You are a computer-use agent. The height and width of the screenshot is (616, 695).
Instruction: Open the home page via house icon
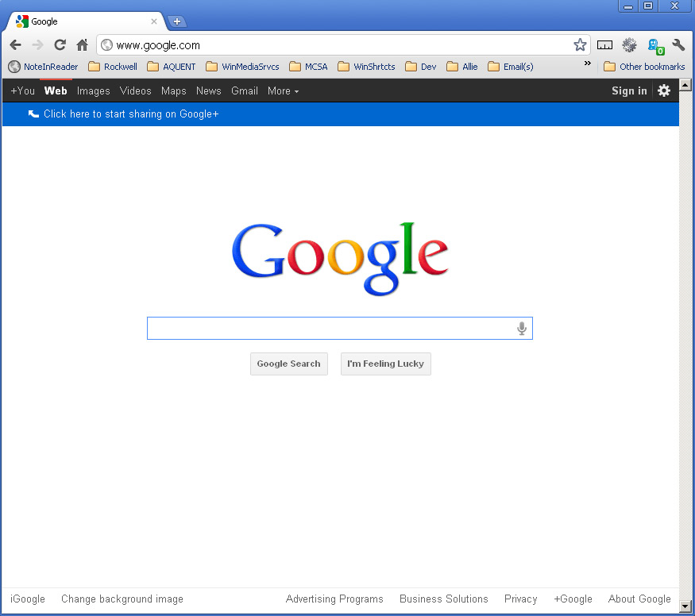pos(83,44)
